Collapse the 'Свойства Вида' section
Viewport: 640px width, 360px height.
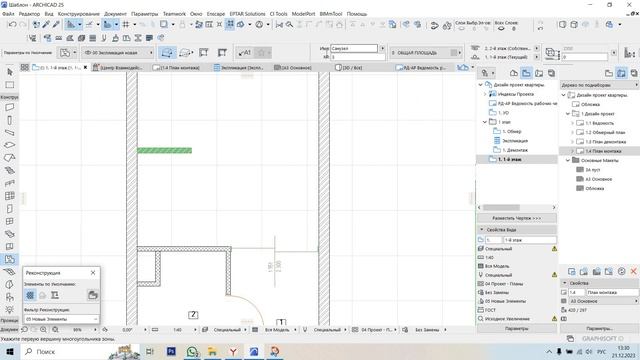[x=482, y=230]
